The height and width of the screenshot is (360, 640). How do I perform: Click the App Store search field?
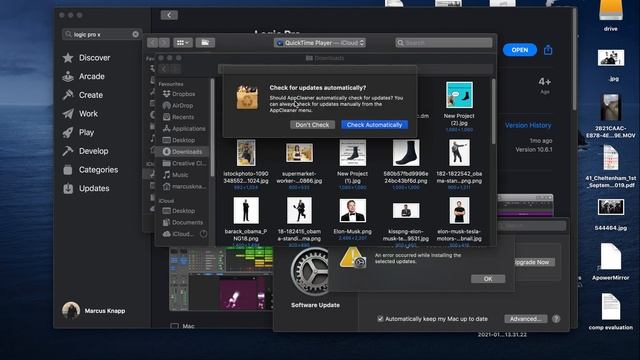102,34
